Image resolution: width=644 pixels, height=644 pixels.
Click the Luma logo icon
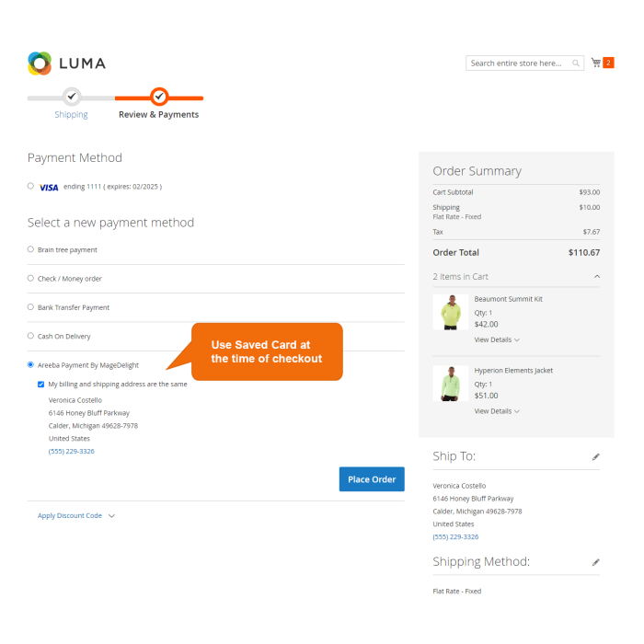[x=40, y=63]
